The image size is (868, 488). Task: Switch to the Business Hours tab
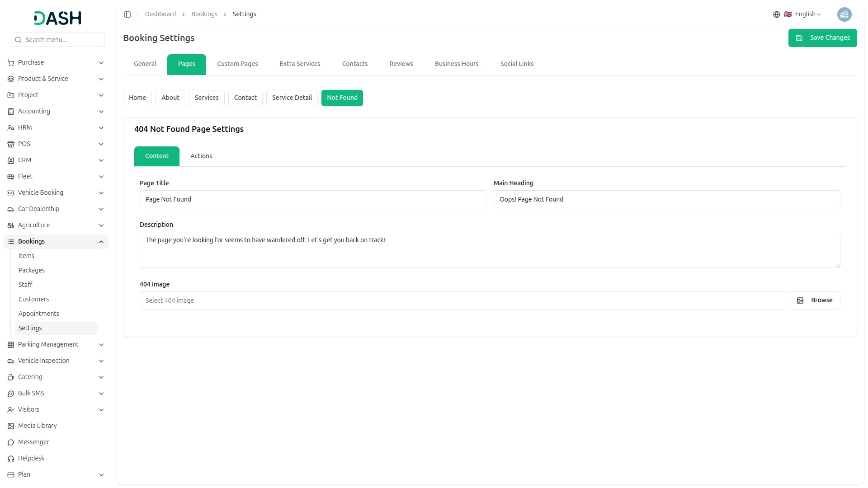[x=457, y=64]
